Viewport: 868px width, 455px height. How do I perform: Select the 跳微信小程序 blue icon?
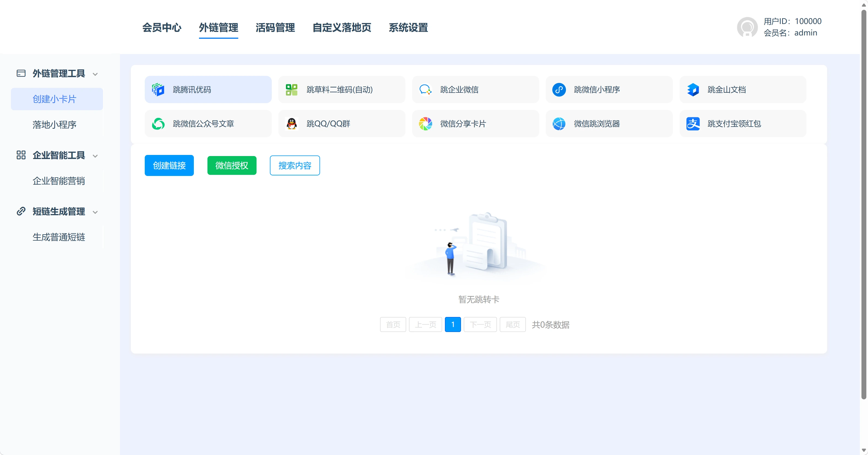coord(559,90)
